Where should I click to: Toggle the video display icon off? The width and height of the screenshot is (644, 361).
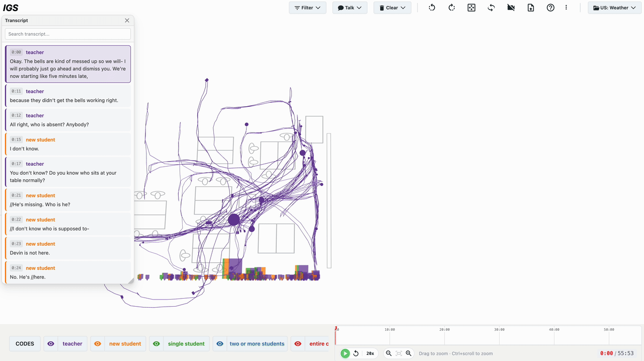(x=511, y=8)
